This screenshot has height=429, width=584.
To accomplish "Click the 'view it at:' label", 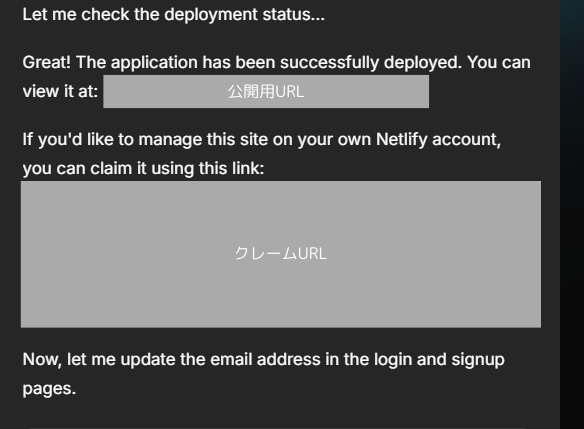I will click(x=60, y=92).
